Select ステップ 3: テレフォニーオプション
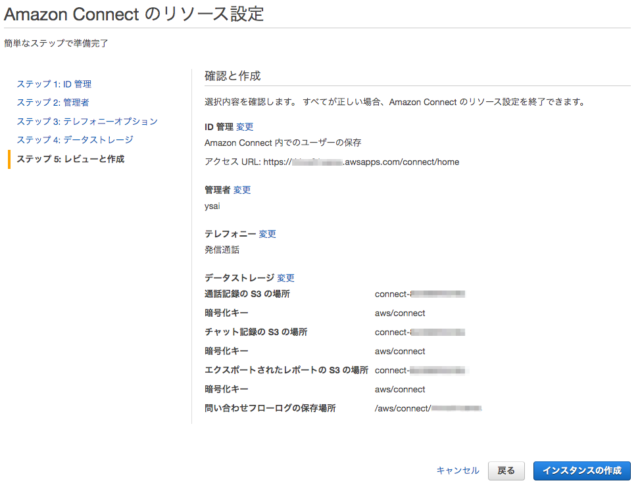This screenshot has height=489, width=640. pos(87,121)
